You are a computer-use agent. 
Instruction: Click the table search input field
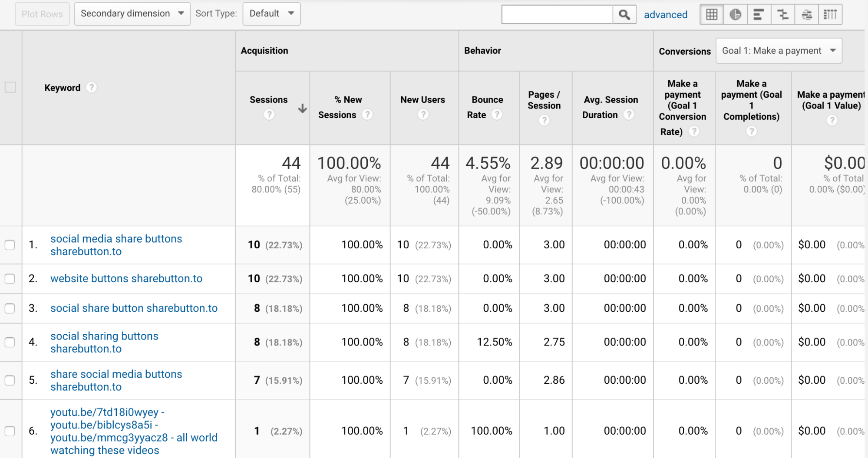pyautogui.click(x=557, y=14)
